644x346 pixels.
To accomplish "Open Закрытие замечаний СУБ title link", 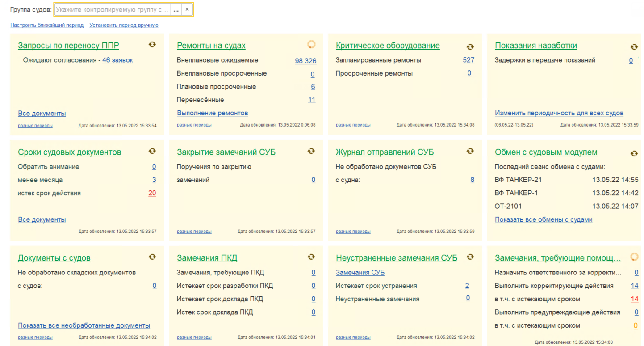I will point(226,152).
